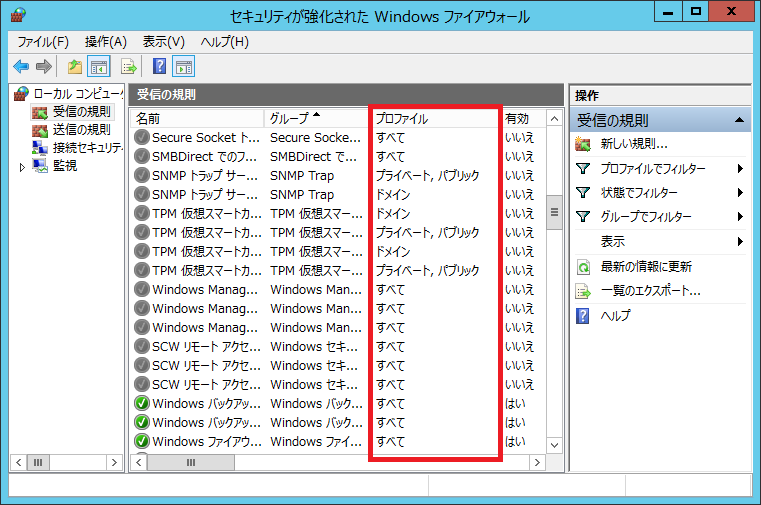Click 新しい規則... action link
The image size is (761, 505).
tap(634, 144)
